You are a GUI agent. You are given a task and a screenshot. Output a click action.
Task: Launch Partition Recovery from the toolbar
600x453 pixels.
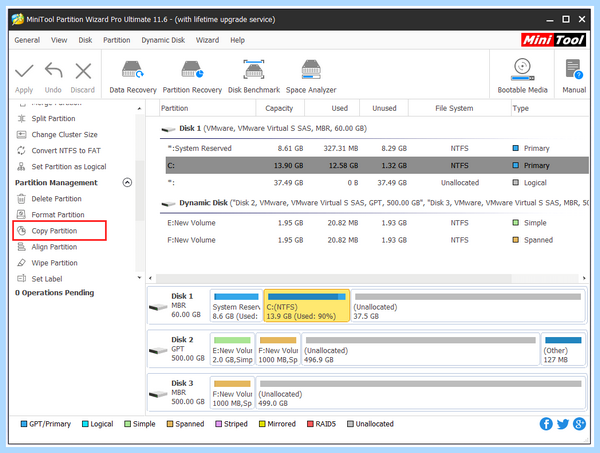pos(192,77)
